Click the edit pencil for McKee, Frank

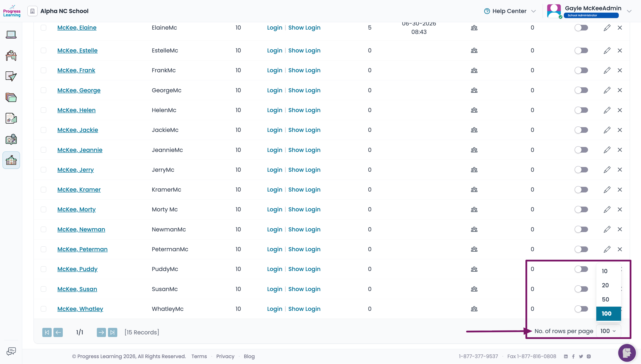point(607,70)
